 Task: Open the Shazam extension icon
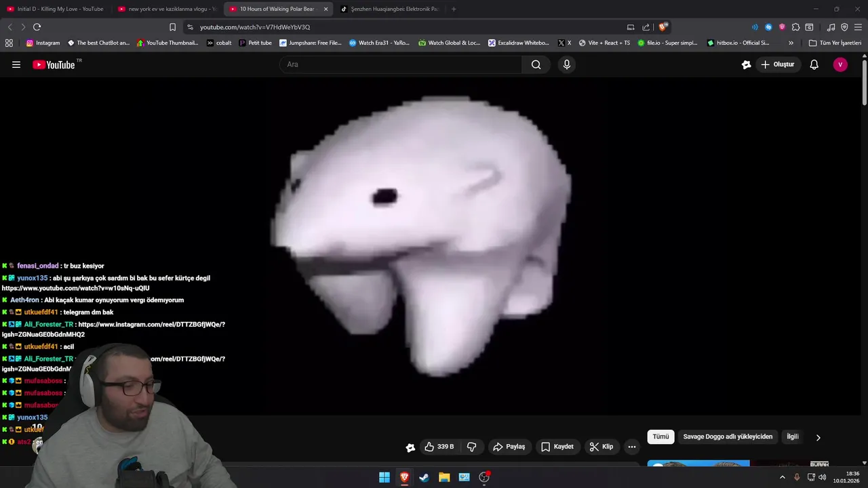coord(768,27)
